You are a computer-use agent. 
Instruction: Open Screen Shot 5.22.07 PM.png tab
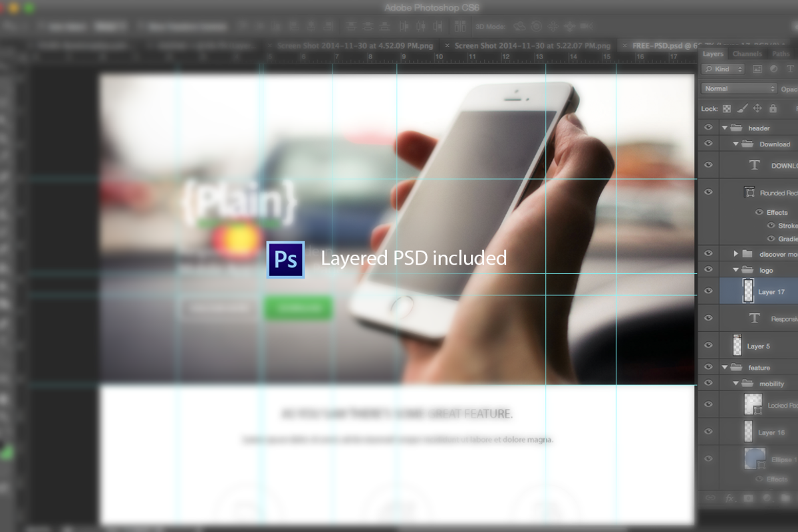(x=532, y=46)
